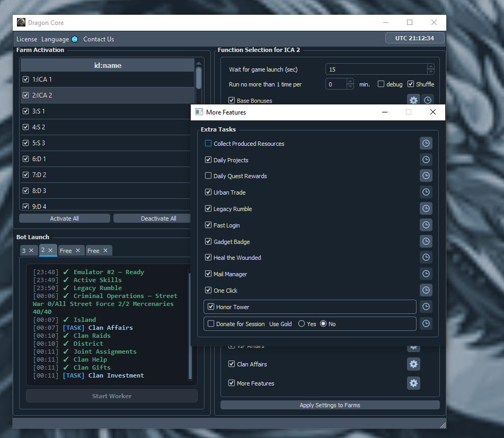
Task: Click the Language globe icon
Action: (75, 39)
